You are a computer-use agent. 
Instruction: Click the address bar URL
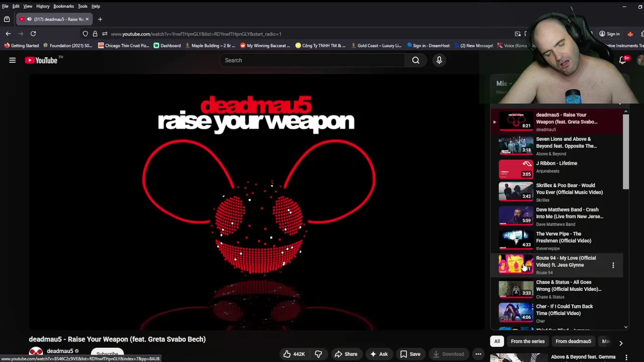(x=196, y=34)
